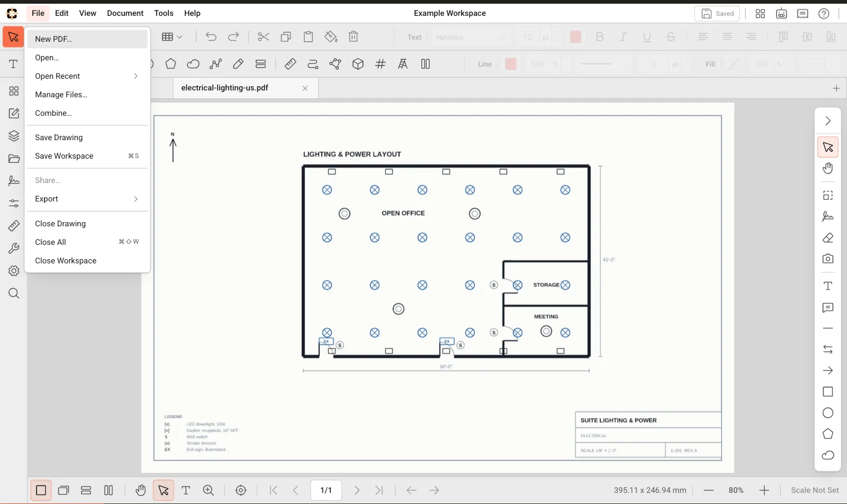The image size is (847, 504).
Task: Toggle single page view in bottom bar
Action: [x=41, y=490]
